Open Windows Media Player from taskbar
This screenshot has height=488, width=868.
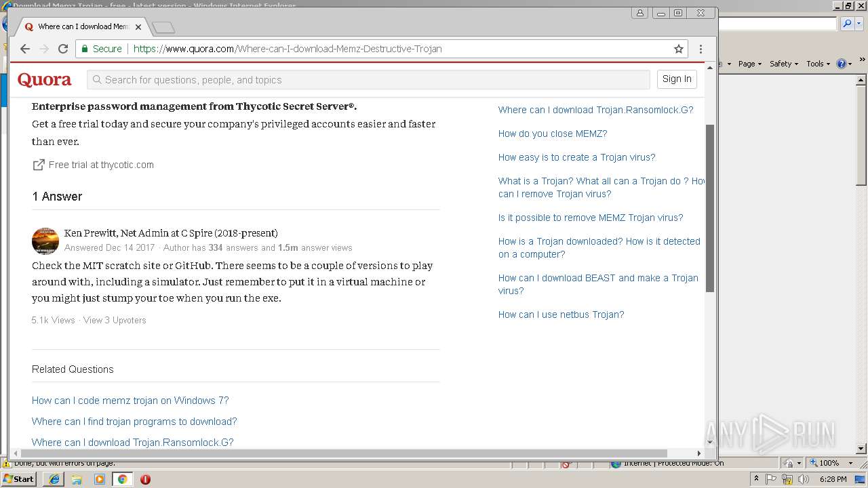(100, 479)
